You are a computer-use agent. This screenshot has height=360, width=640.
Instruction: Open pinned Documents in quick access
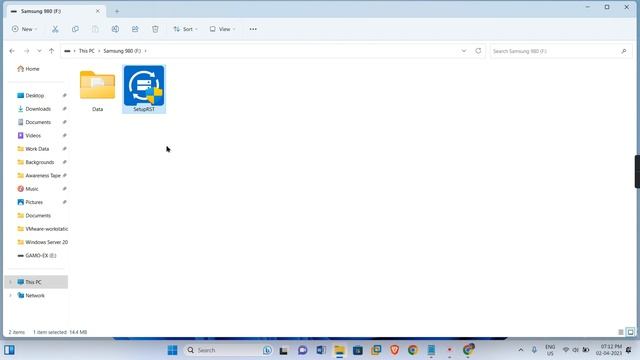(38, 122)
